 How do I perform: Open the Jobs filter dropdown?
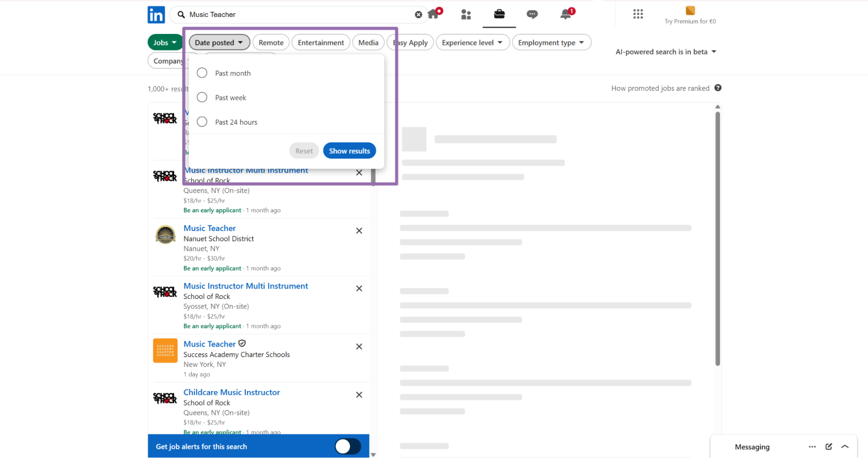(165, 43)
